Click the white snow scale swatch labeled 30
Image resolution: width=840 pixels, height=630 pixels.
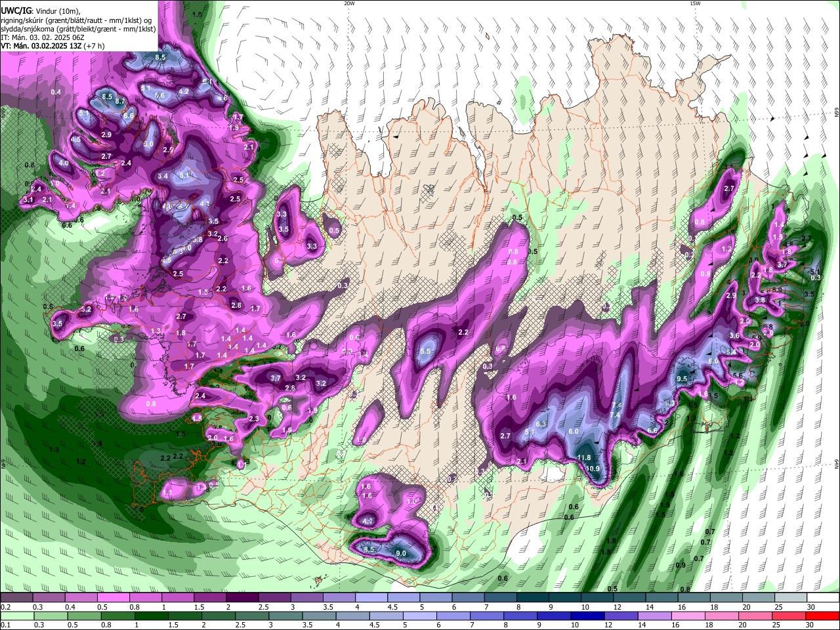tap(823, 598)
